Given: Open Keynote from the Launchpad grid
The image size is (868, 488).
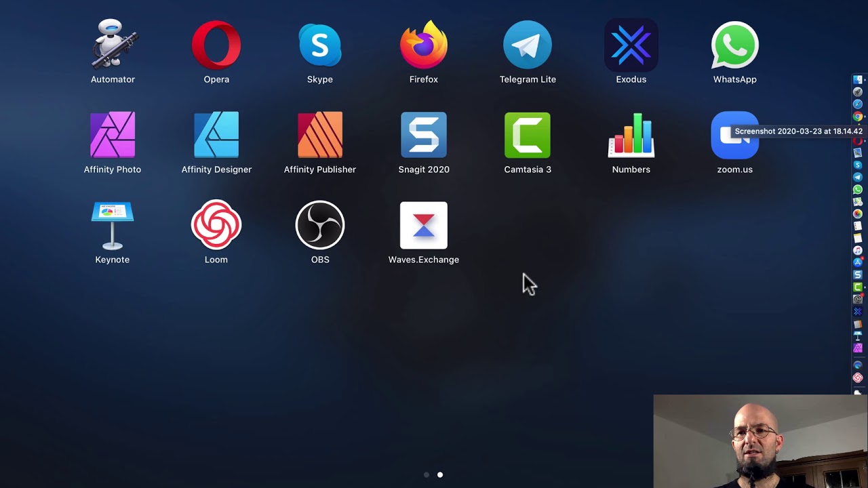Looking at the screenshot, I should click(113, 225).
